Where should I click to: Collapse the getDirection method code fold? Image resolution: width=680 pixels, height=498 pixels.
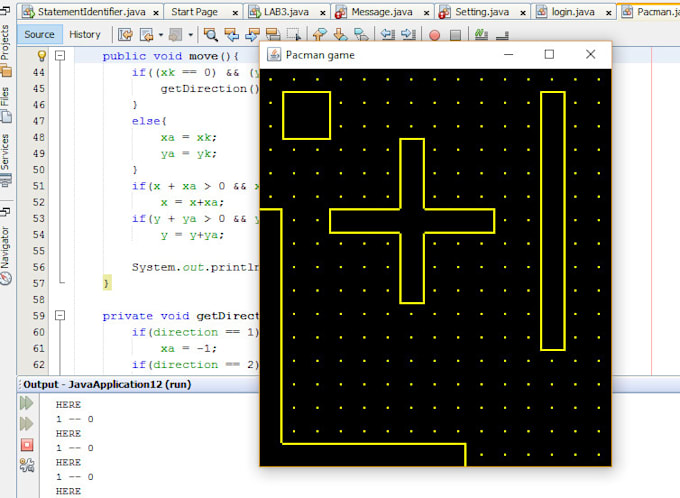coord(61,316)
